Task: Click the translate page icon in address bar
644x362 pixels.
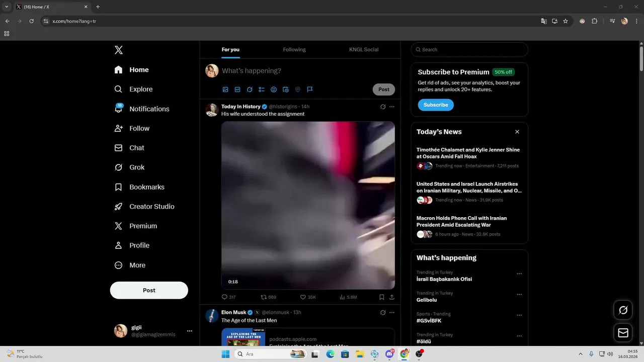Action: pyautogui.click(x=543, y=21)
